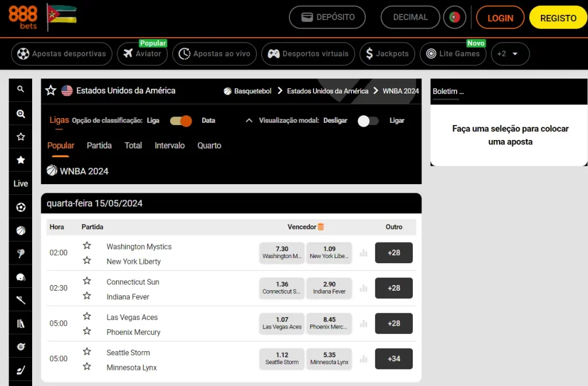Open the American football helmet icon
This screenshot has width=588, height=386.
click(x=21, y=276)
